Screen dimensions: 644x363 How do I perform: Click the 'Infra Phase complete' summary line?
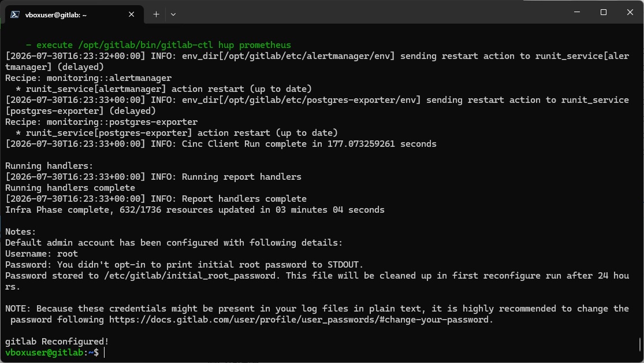pyautogui.click(x=195, y=210)
